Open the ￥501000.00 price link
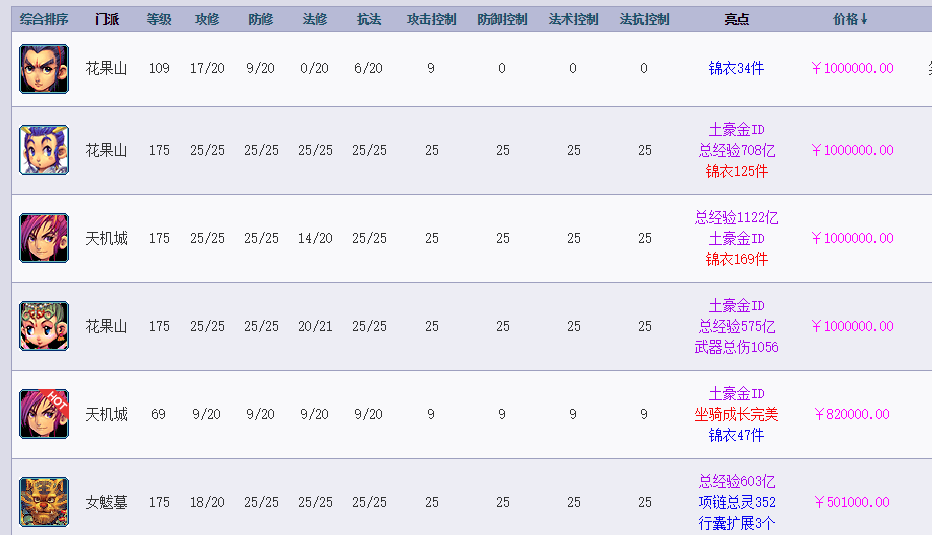The image size is (932, 535). pos(852,502)
